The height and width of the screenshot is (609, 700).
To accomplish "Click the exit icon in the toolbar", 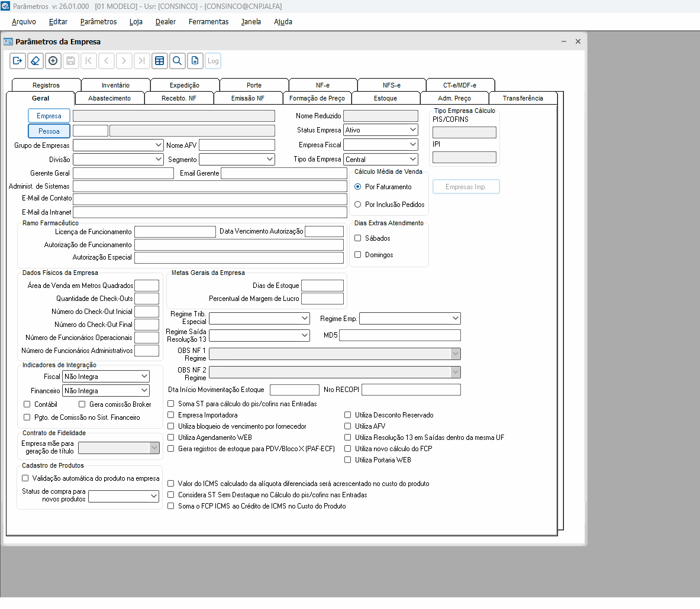I will pyautogui.click(x=18, y=61).
